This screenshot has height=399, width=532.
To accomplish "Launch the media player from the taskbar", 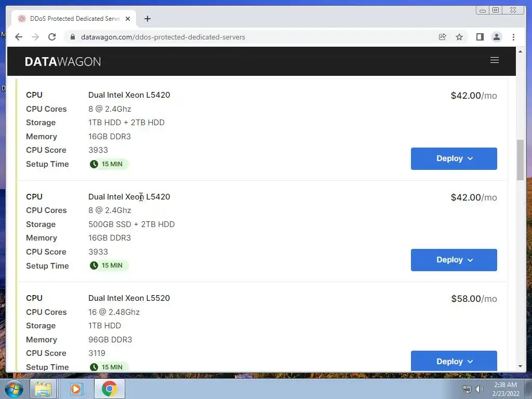I will point(76,389).
